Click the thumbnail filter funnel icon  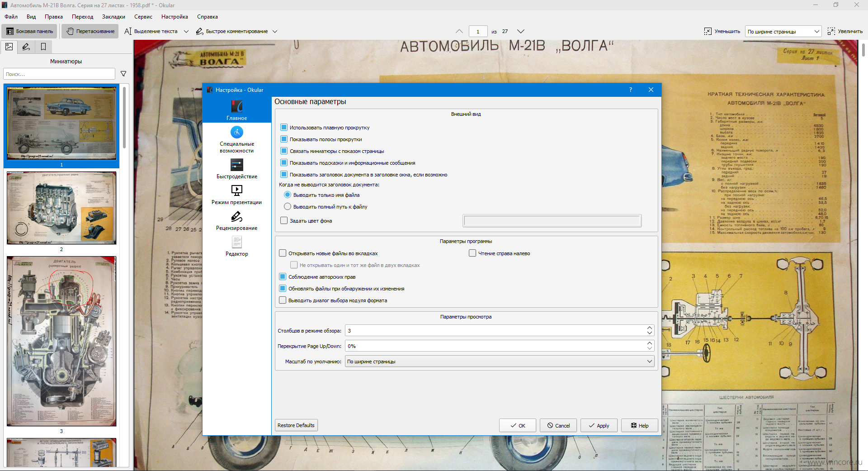pyautogui.click(x=123, y=74)
